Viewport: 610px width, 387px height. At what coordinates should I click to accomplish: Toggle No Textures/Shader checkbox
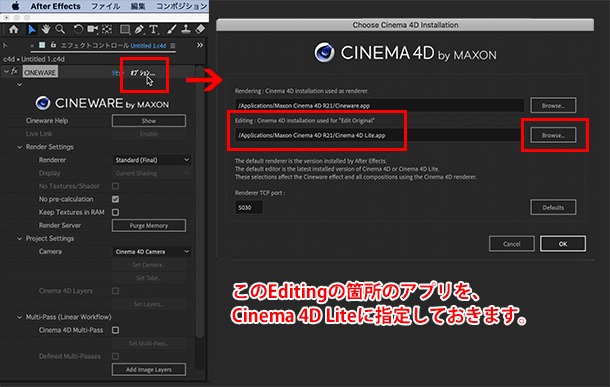coord(116,186)
